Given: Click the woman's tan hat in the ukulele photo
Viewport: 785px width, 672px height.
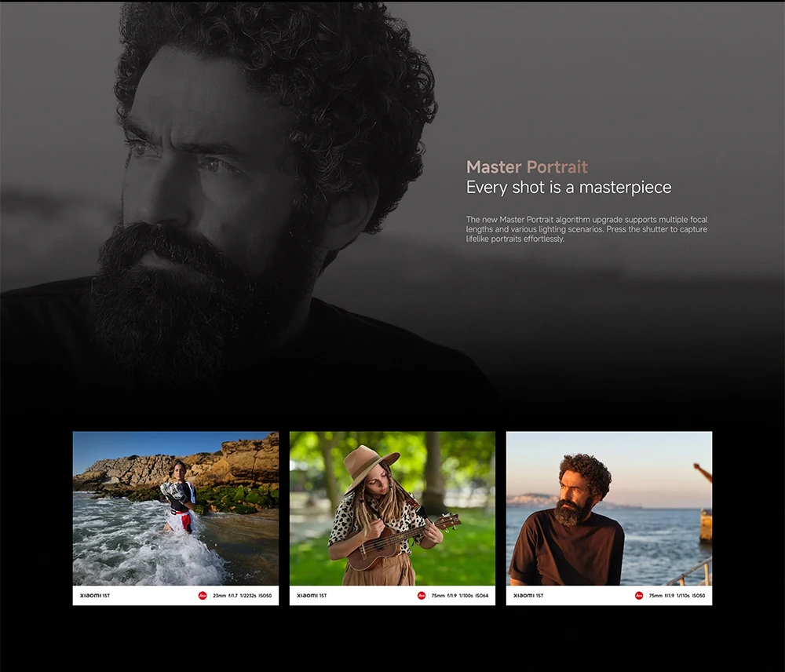Looking at the screenshot, I should pos(370,465).
